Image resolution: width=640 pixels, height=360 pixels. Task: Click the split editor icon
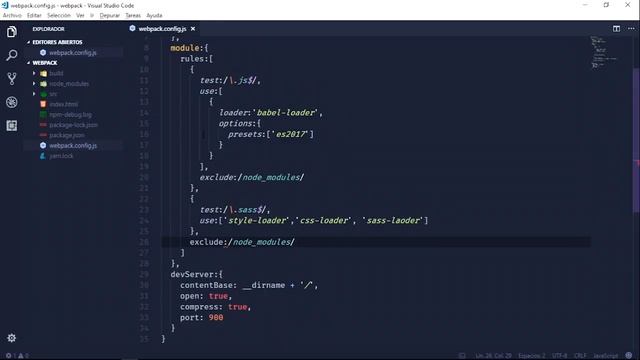tap(616, 29)
